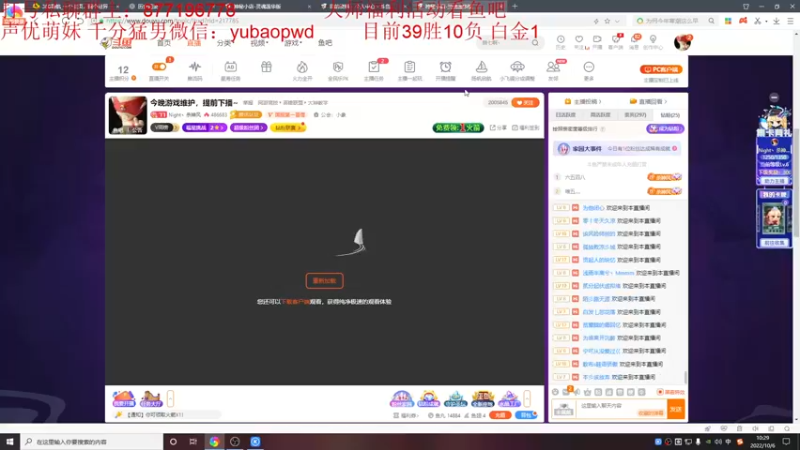Open Task View on the taskbar

(x=193, y=441)
